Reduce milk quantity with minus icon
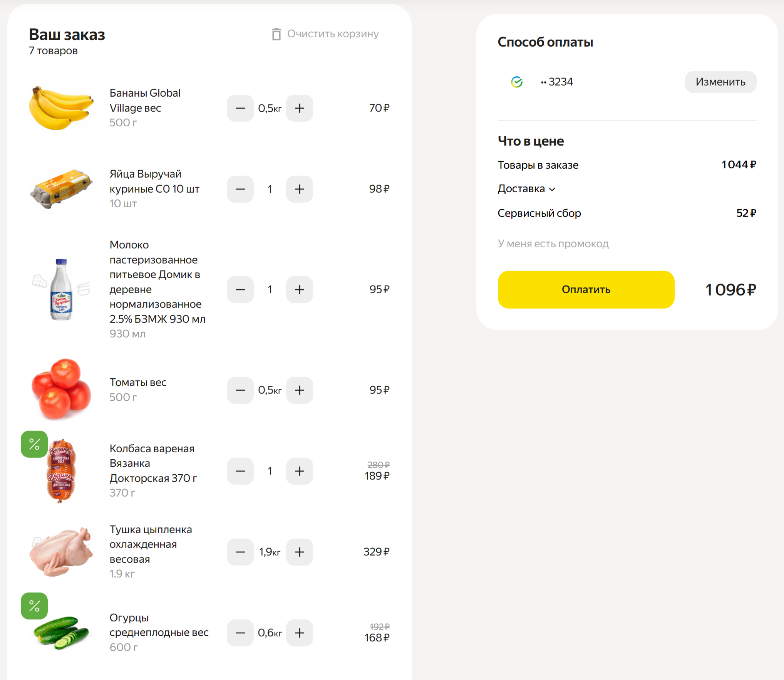The height and width of the screenshot is (680, 784). click(240, 290)
